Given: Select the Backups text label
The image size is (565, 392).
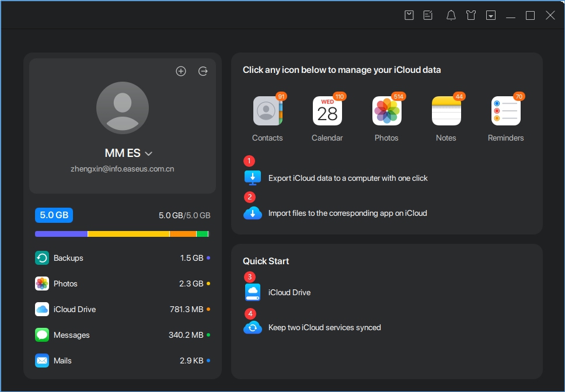Looking at the screenshot, I should click(68, 258).
